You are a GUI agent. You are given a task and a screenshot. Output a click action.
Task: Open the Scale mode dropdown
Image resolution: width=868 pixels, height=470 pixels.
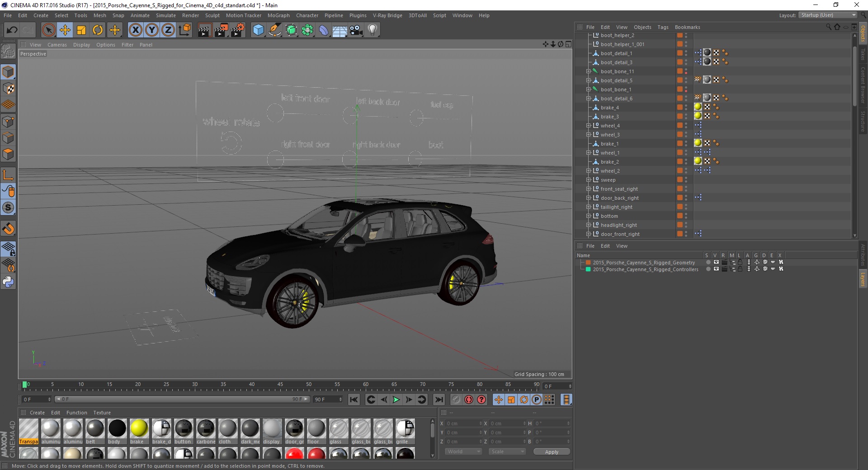pyautogui.click(x=507, y=451)
